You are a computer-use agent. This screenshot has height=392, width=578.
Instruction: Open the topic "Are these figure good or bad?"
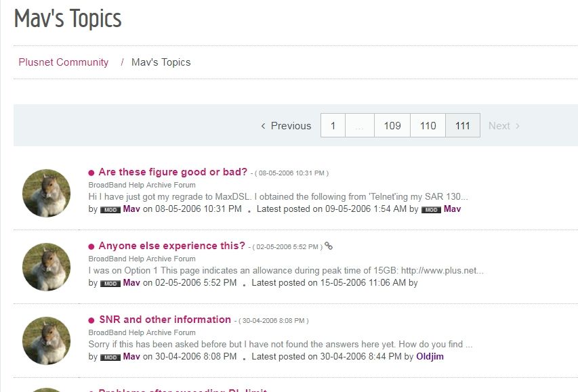(x=171, y=172)
